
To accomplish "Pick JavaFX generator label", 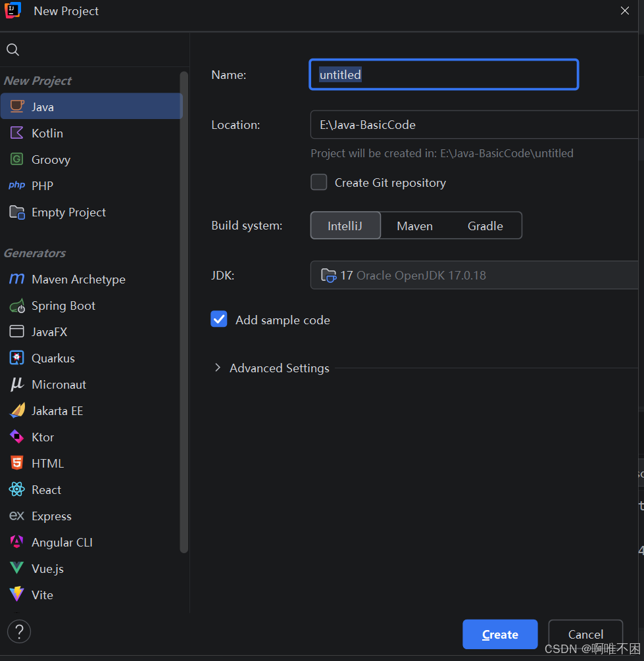I will pos(49,331).
